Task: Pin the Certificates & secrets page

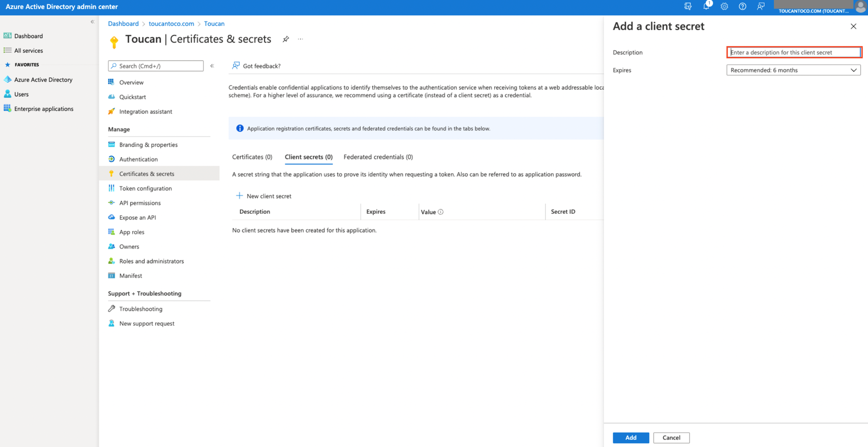Action: 286,39
